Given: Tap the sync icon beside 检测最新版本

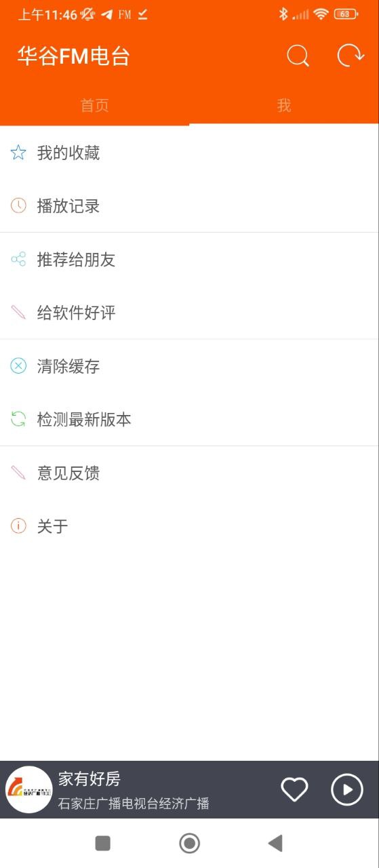Looking at the screenshot, I should [x=18, y=419].
